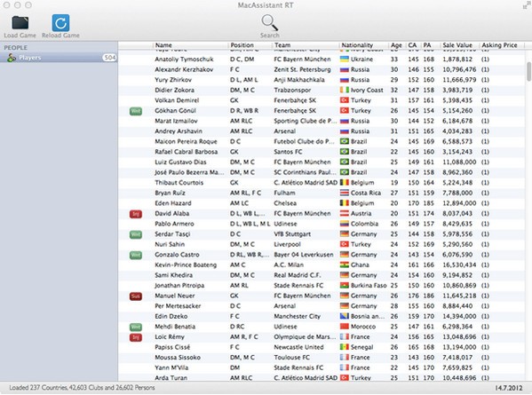Click the 14.7.2012 date in status bar

point(509,388)
